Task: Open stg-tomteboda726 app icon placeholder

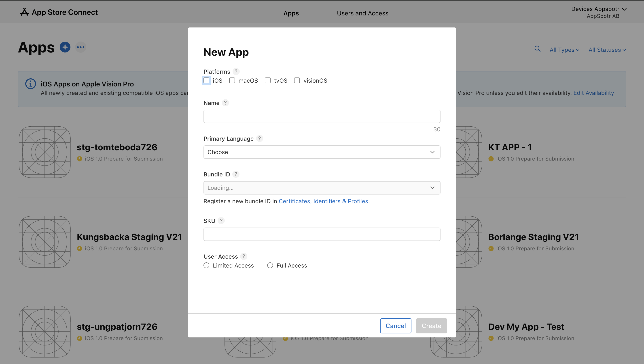Action: click(45, 152)
